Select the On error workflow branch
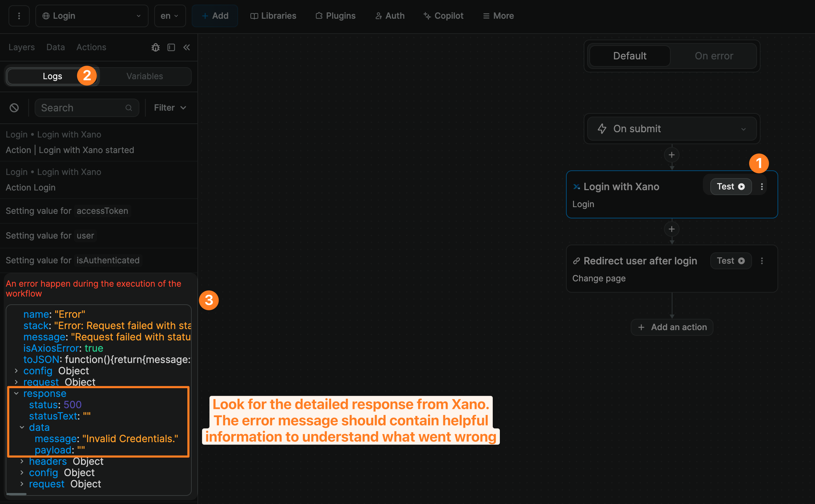The width and height of the screenshot is (815, 504). click(714, 56)
